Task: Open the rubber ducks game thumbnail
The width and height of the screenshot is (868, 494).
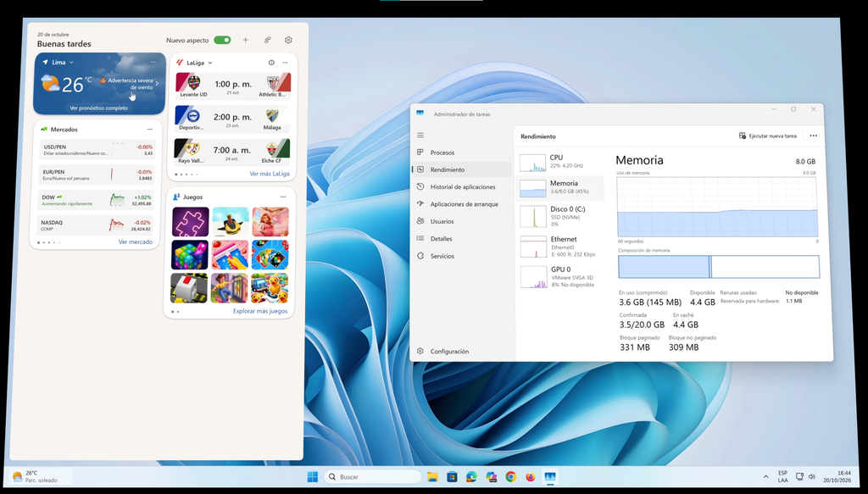Action: coord(270,287)
